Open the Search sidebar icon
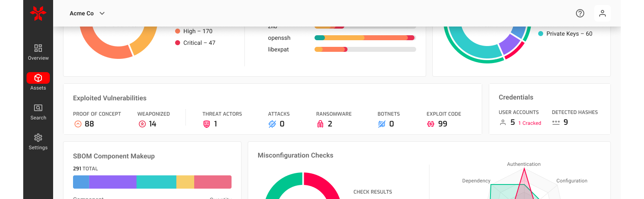 pyautogui.click(x=38, y=108)
